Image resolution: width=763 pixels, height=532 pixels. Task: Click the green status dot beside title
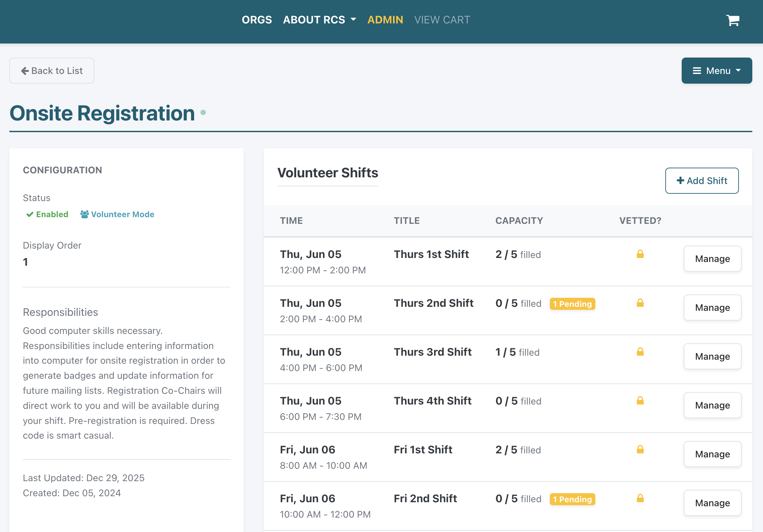pyautogui.click(x=203, y=112)
